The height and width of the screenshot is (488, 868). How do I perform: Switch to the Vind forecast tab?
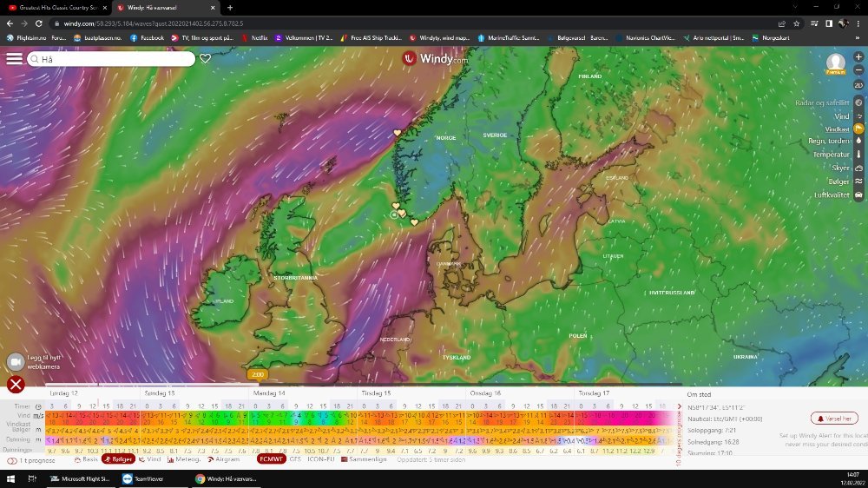click(x=149, y=459)
